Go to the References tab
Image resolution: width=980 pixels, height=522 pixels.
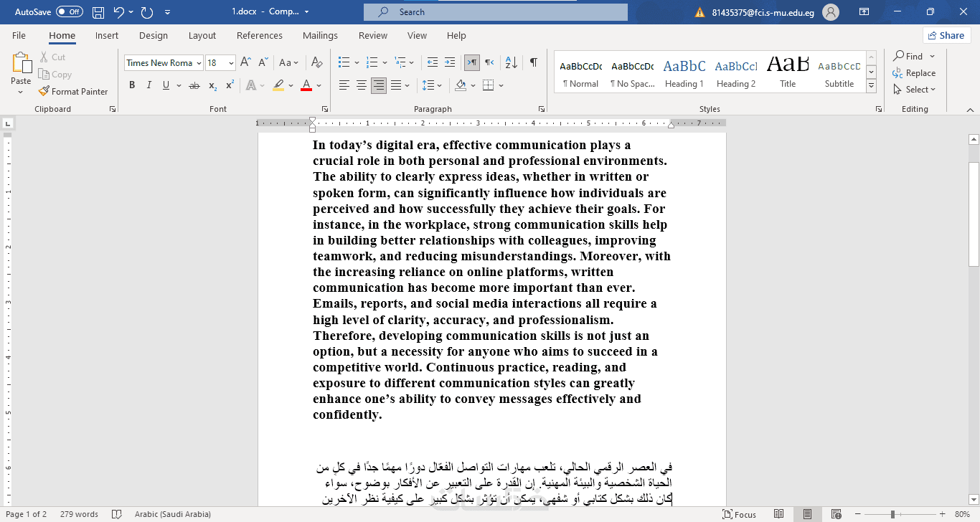260,35
